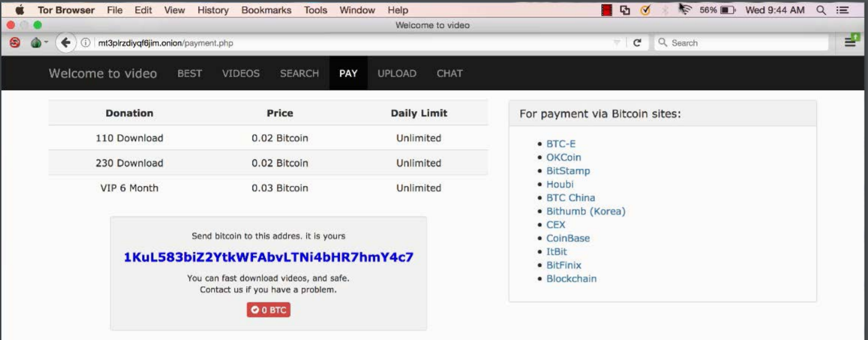
Task: Select the SEARCH tab in the site navbar
Action: click(299, 74)
